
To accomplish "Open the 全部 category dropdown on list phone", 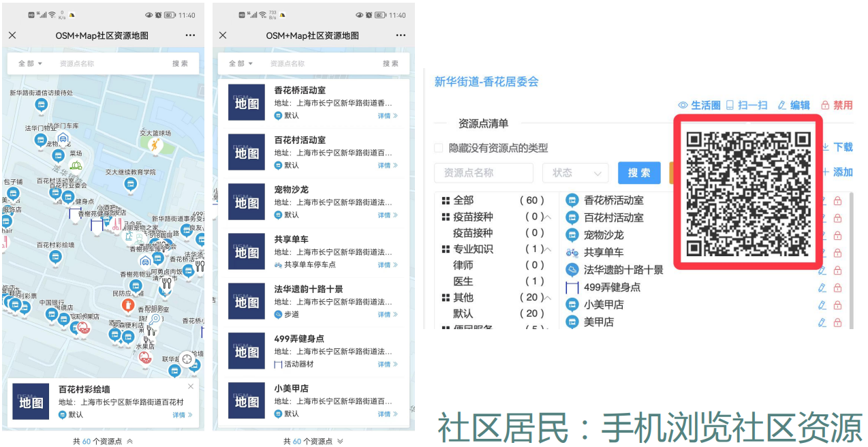I will pyautogui.click(x=241, y=63).
